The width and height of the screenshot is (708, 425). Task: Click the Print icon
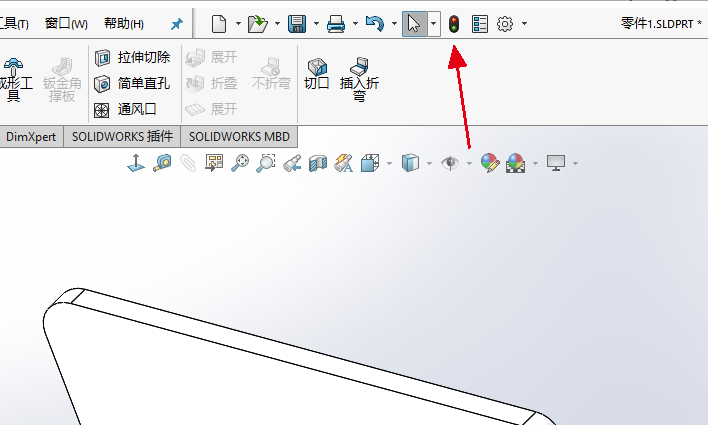(x=336, y=23)
